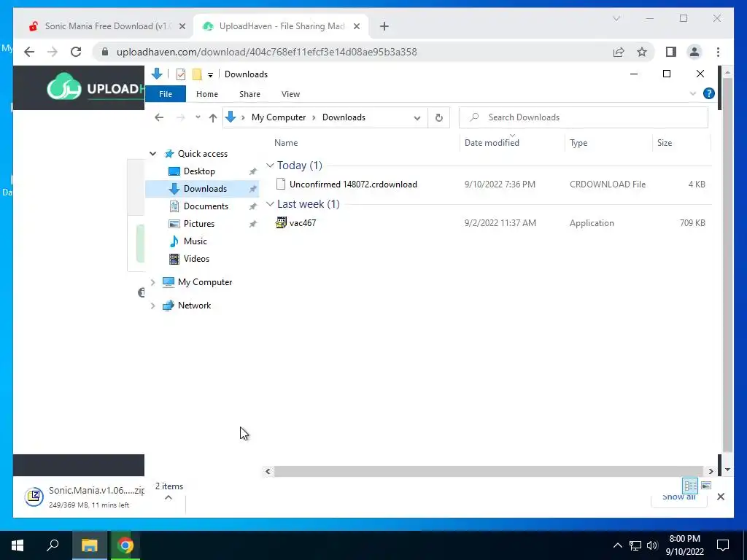Viewport: 747px width, 560px height.
Task: Click the Chrome back navigation arrow
Action: [29, 52]
